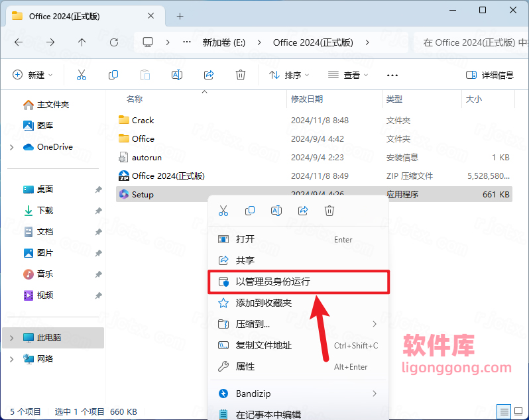Image resolution: width=529 pixels, height=420 pixels.
Task: Click the Cut icon in the context menu
Action: click(x=223, y=211)
